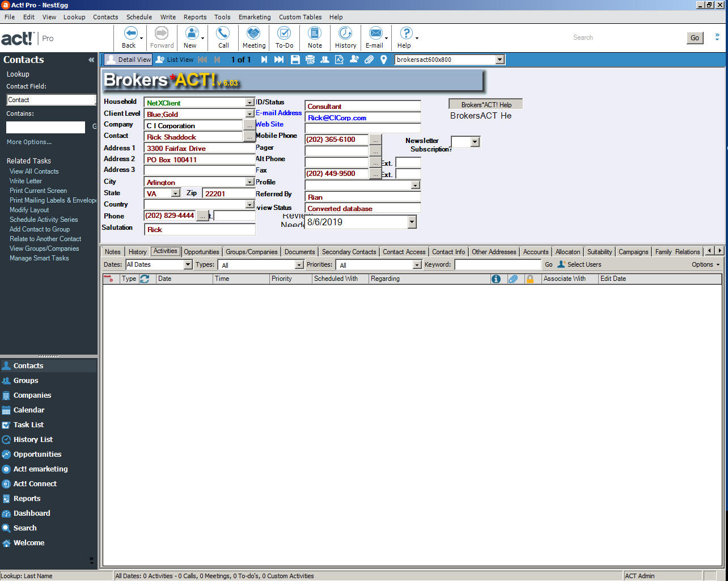Switch to List View
Viewport: 728px width, 581px height.
pyautogui.click(x=175, y=60)
